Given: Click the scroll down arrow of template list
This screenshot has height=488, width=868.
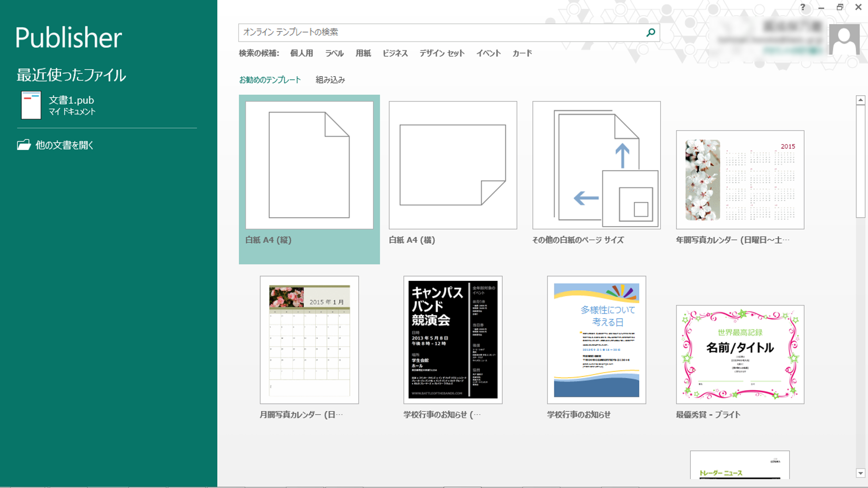Looking at the screenshot, I should [860, 473].
